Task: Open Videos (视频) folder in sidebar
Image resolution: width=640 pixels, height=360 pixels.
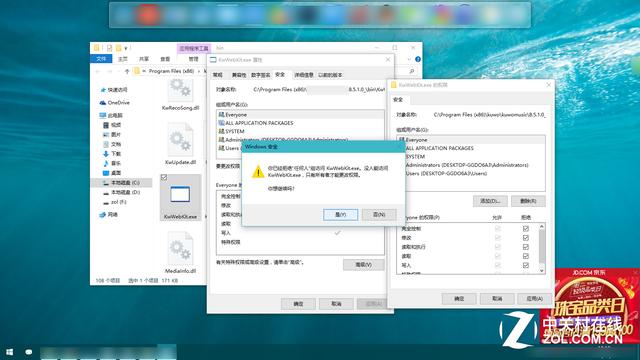Action: [112, 125]
